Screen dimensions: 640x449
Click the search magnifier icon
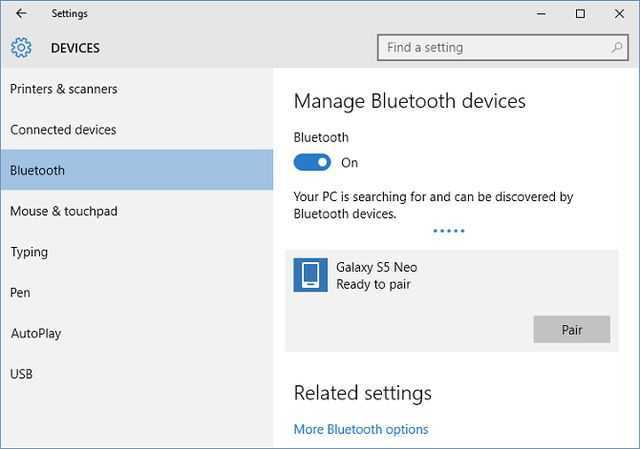[617, 48]
